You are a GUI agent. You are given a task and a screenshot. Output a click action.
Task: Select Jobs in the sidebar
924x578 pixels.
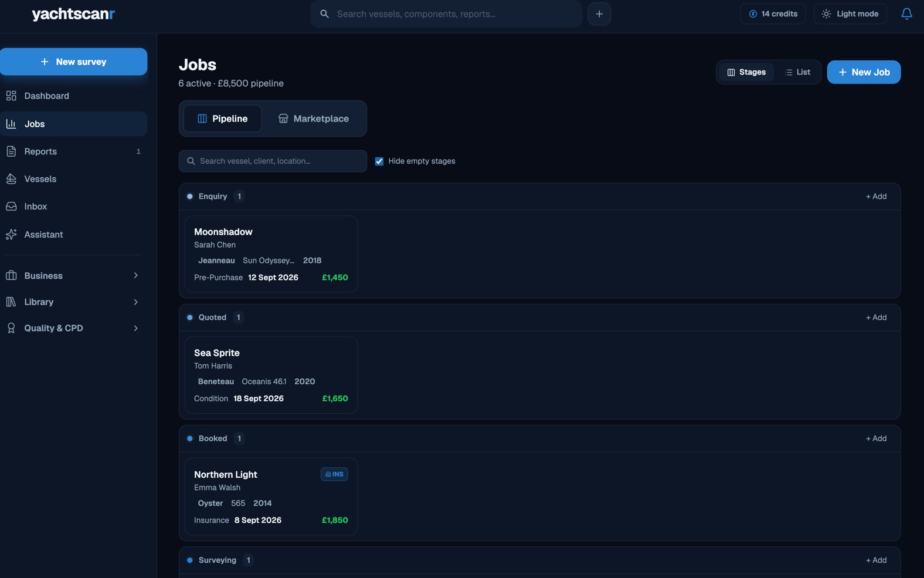coord(73,124)
